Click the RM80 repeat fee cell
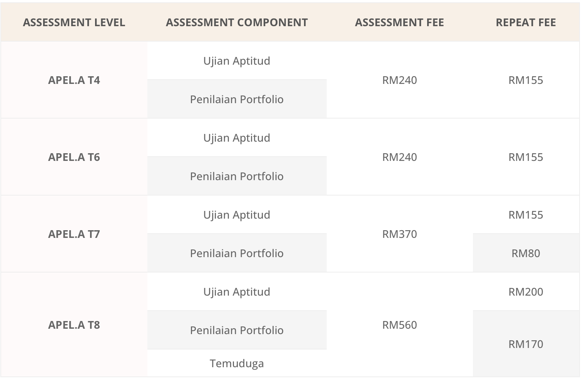The height and width of the screenshot is (388, 588). (x=526, y=253)
